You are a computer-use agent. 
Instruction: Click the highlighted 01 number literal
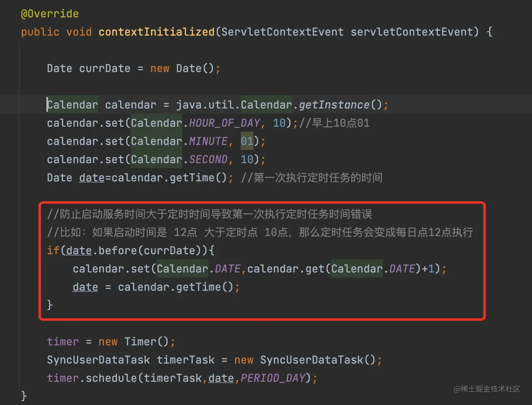247,141
